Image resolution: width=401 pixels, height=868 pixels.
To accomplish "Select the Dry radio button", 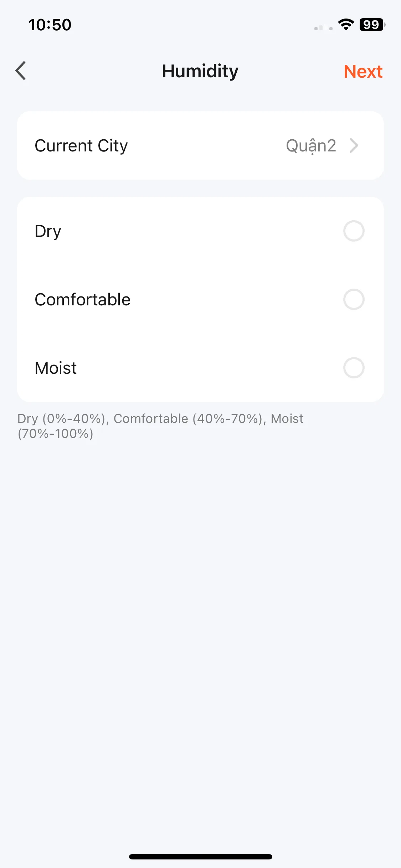I will (x=354, y=231).
